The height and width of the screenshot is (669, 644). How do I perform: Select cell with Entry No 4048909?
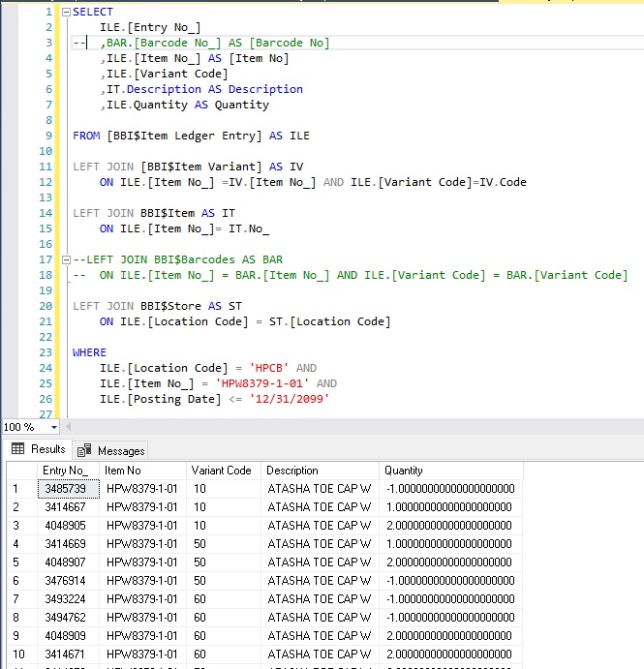[69, 635]
